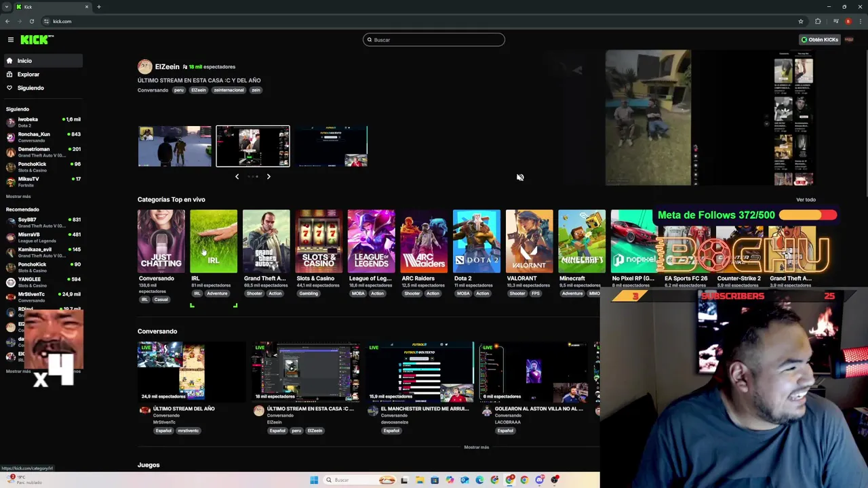Viewport: 868px width, 488px height.
Task: Open the Minecraft category
Action: point(582,241)
